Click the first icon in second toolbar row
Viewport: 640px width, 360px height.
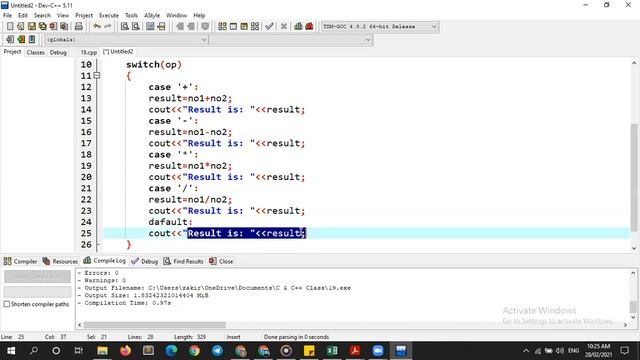pos(10,40)
